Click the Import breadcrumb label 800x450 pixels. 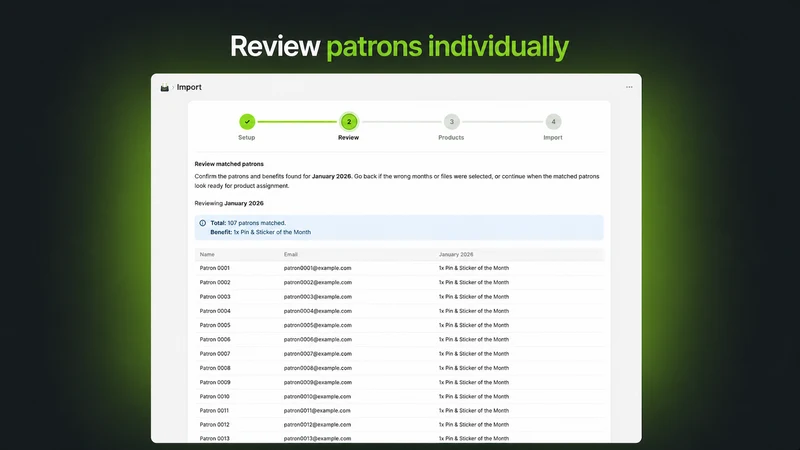tap(189, 87)
